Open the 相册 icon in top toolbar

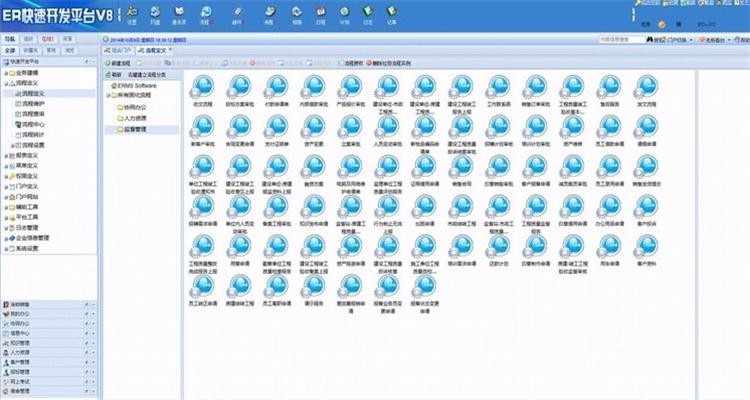[297, 15]
